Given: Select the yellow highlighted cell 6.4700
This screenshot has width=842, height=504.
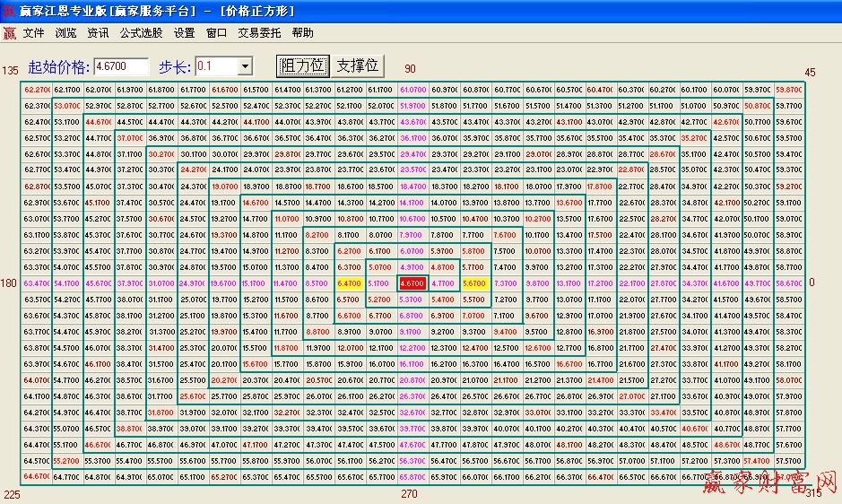Looking at the screenshot, I should pos(349,283).
